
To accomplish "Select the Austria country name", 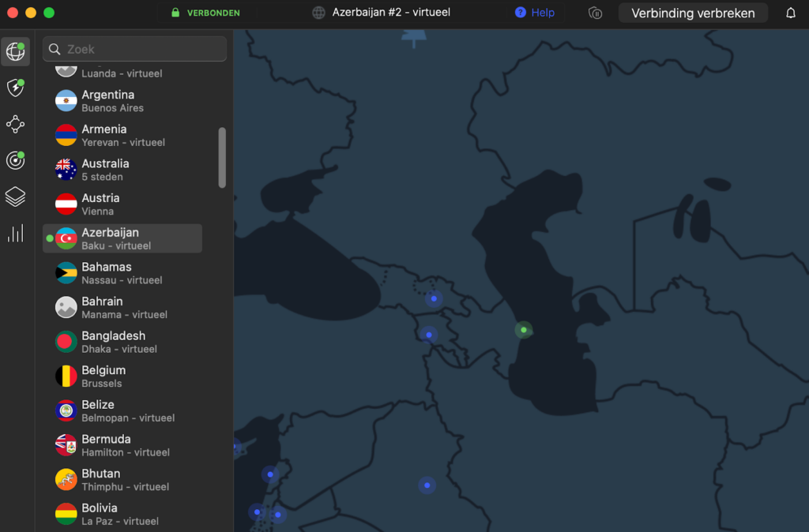I will coord(100,198).
